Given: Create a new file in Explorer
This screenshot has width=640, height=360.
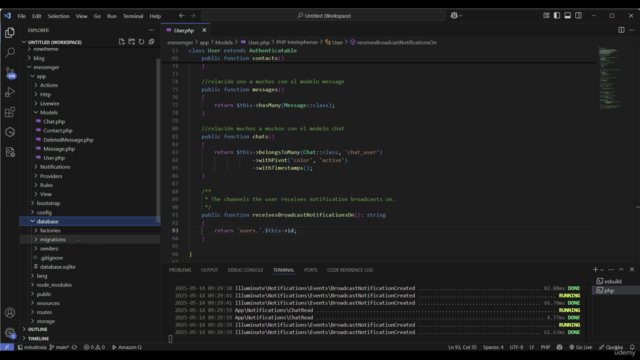Looking at the screenshot, I should (122, 42).
